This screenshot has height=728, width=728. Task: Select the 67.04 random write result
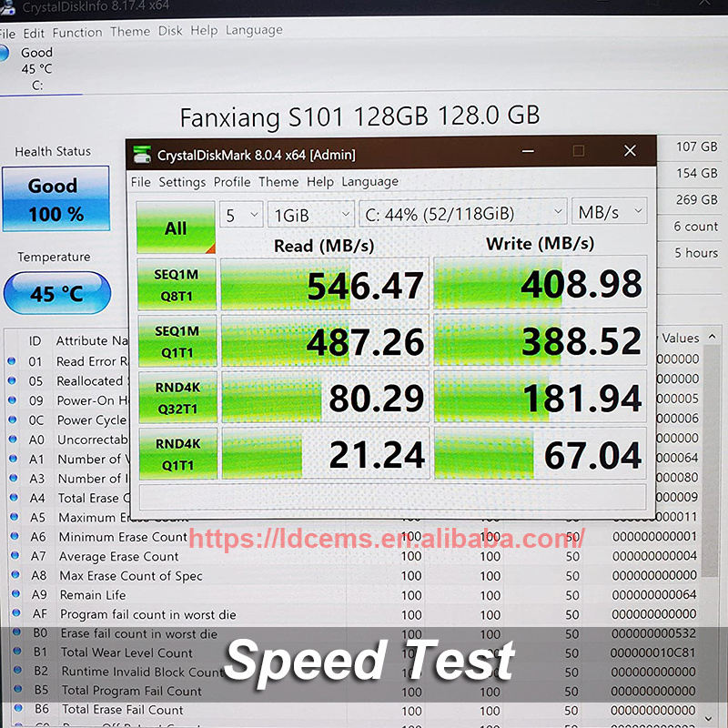pos(541,452)
